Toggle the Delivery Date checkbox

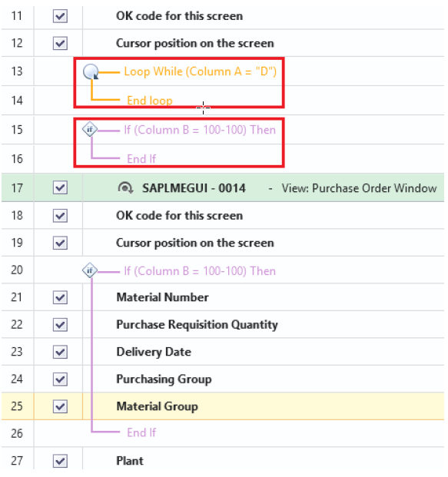point(60,352)
